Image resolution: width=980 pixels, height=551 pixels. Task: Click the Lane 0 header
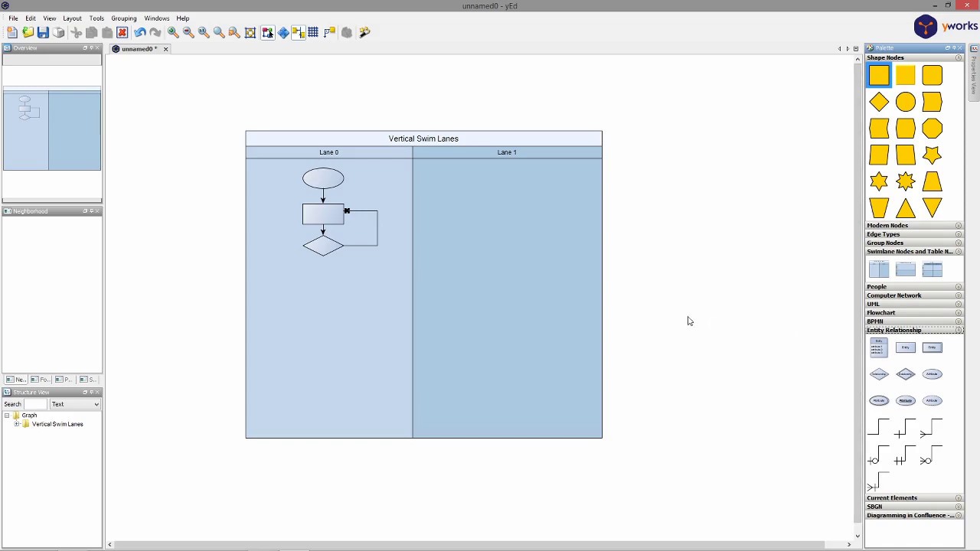[x=329, y=152]
